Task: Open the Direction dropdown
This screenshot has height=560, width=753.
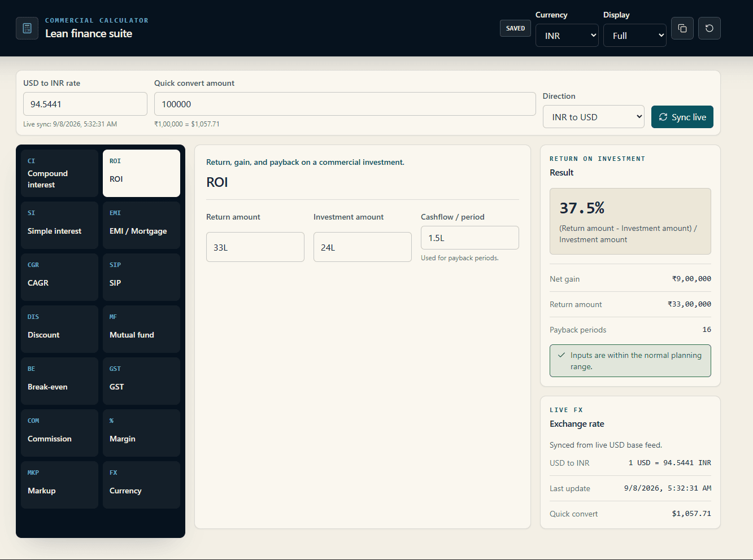Action: coord(594,117)
